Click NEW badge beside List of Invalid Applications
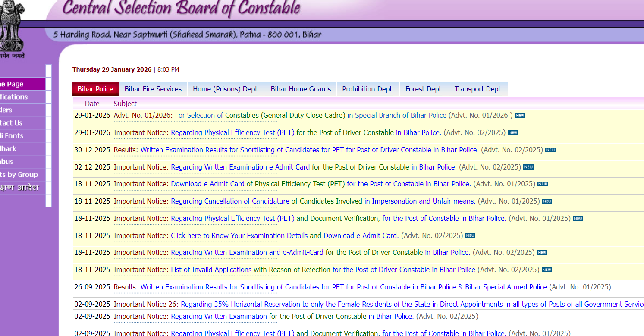This screenshot has width=644, height=336. tap(547, 270)
